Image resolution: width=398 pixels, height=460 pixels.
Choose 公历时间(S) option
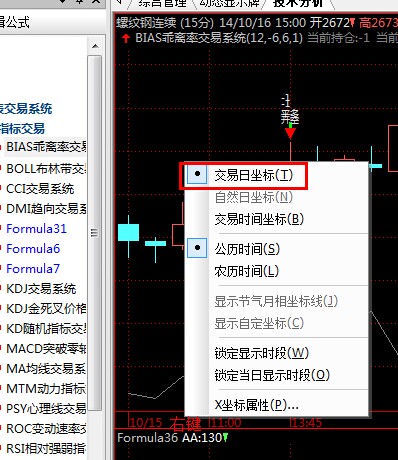click(247, 249)
